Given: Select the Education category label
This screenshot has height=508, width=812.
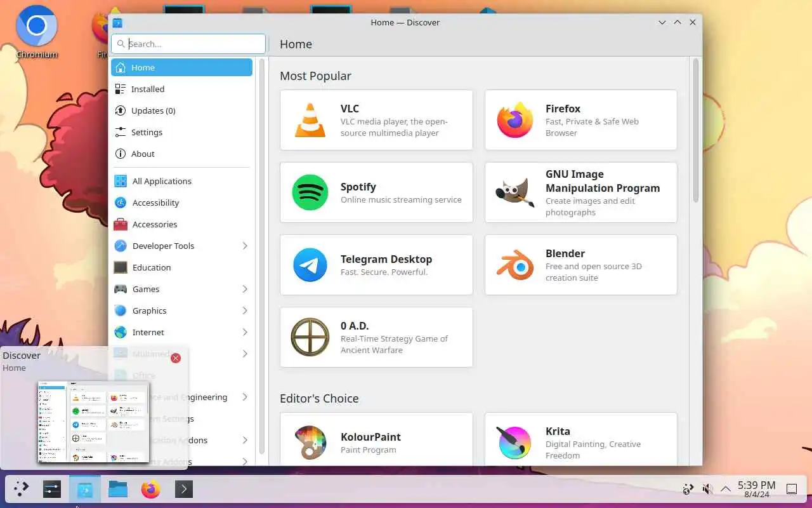Looking at the screenshot, I should [x=152, y=267].
